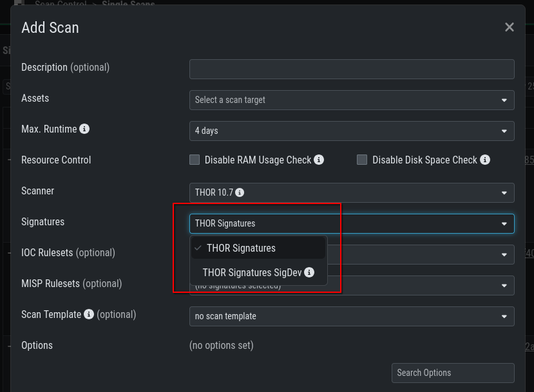Click the Assets label
The width and height of the screenshot is (534, 392).
[x=35, y=98]
